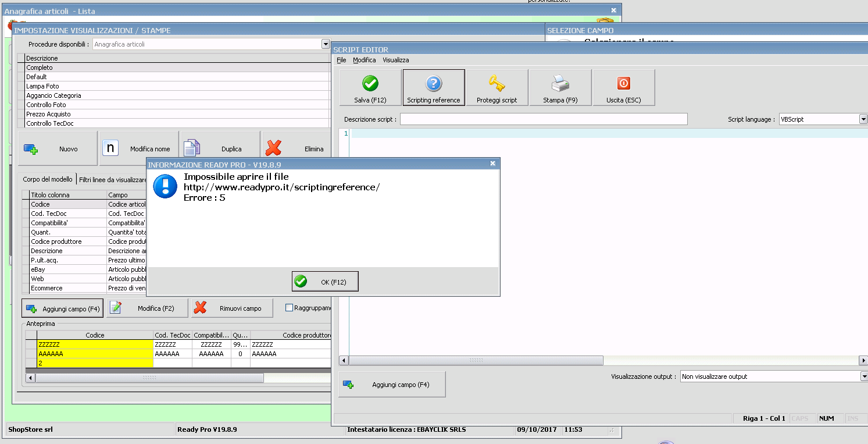The height and width of the screenshot is (444, 868).
Task: Close the Anagrafica articoli - Lista window
Action: tap(613, 10)
